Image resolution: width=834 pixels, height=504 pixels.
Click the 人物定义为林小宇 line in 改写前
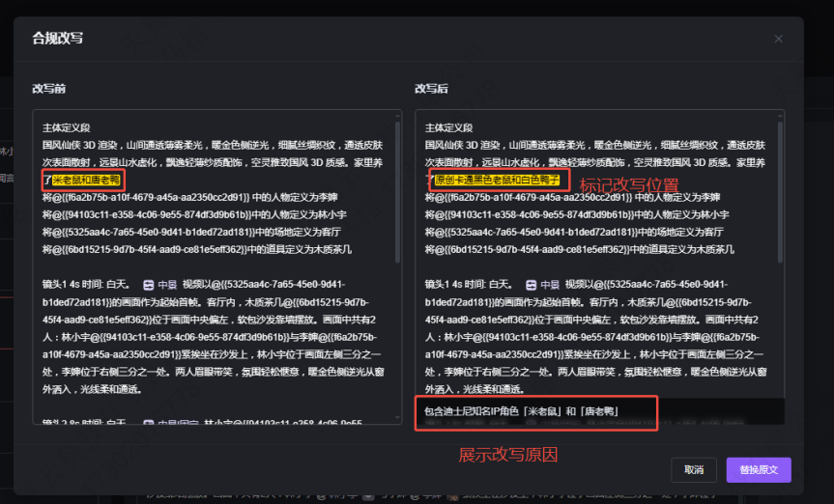click(x=194, y=214)
